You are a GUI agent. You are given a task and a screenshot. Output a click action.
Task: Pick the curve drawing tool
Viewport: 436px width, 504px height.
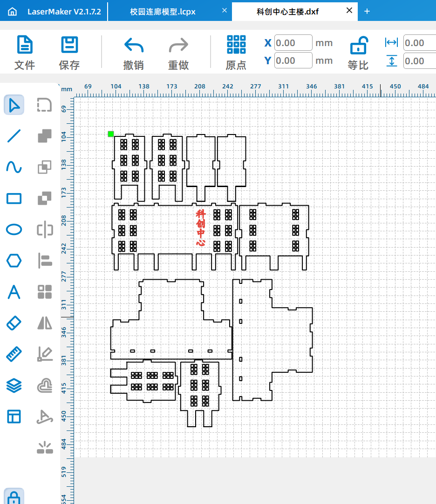(x=14, y=167)
